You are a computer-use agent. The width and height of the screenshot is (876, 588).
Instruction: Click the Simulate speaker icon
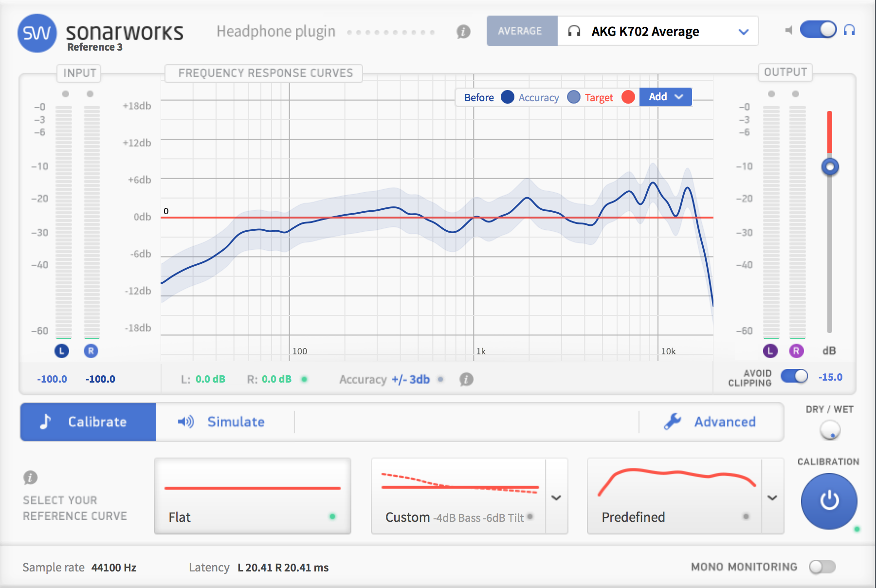185,422
